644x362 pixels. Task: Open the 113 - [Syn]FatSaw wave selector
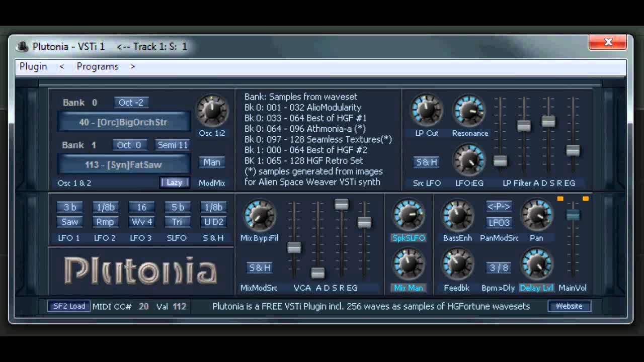123,164
